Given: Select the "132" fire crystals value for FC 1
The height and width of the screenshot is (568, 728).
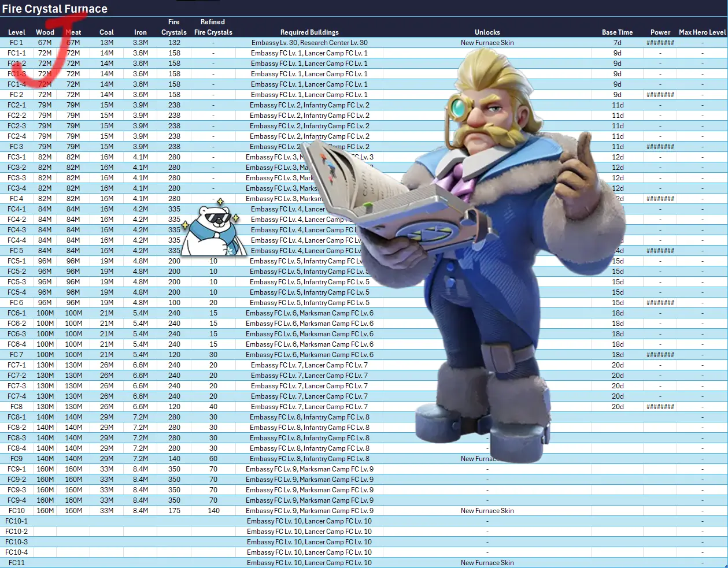Looking at the screenshot, I should (174, 43).
